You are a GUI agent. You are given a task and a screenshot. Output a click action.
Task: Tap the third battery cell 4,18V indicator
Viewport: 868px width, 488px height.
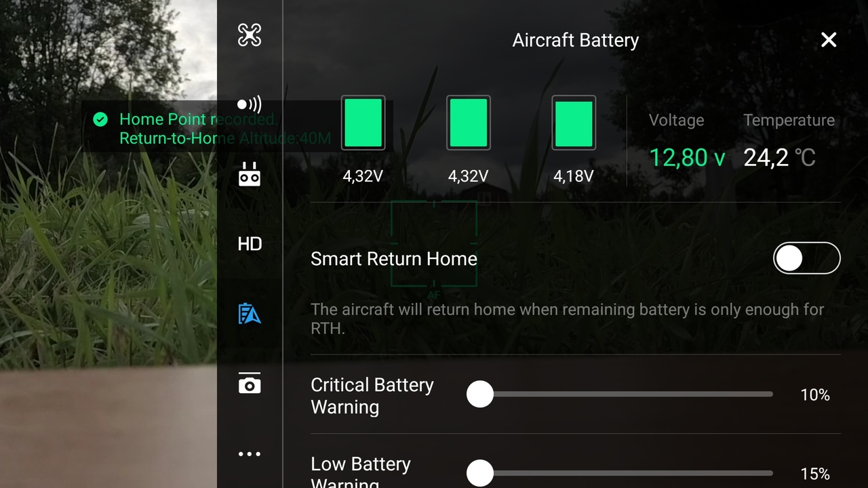pos(574,123)
